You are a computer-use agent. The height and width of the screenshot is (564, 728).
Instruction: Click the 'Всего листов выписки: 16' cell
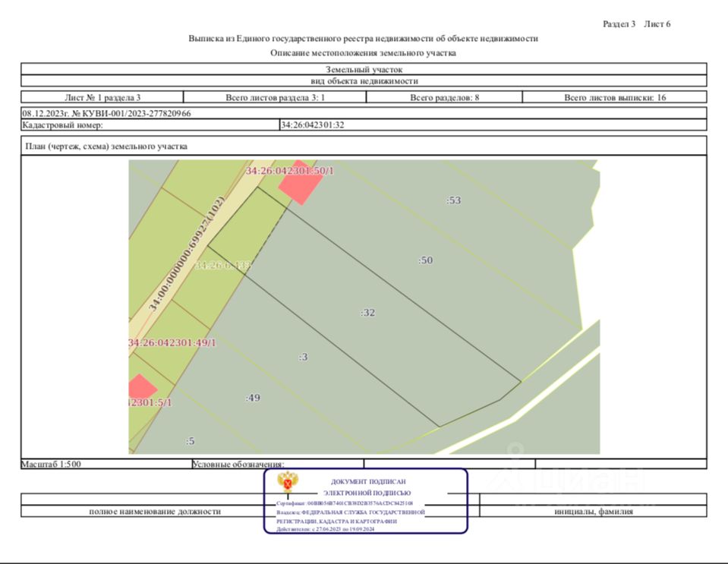point(615,97)
